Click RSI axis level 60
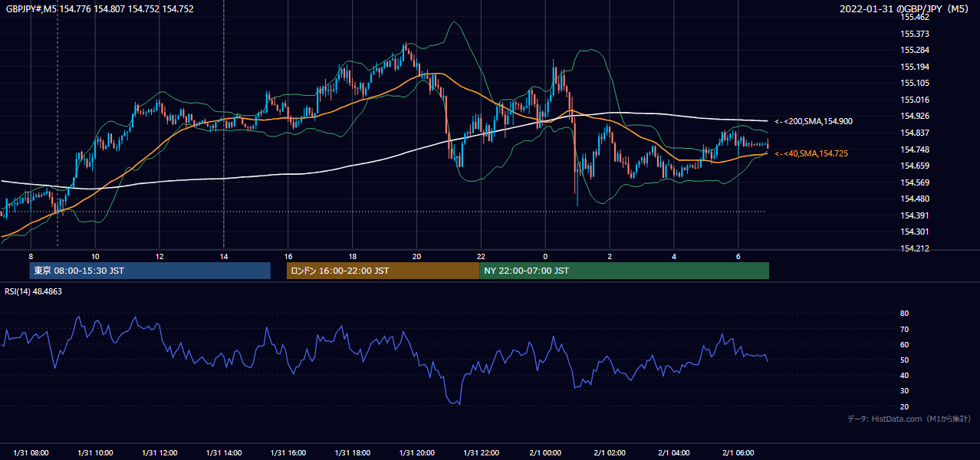This screenshot has width=980, height=460. pyautogui.click(x=905, y=344)
